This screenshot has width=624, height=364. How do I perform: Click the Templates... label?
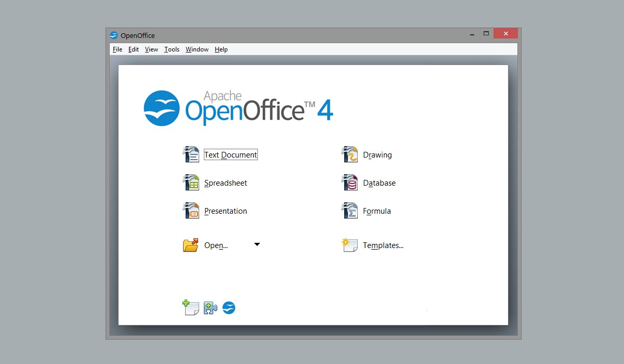[x=383, y=245]
